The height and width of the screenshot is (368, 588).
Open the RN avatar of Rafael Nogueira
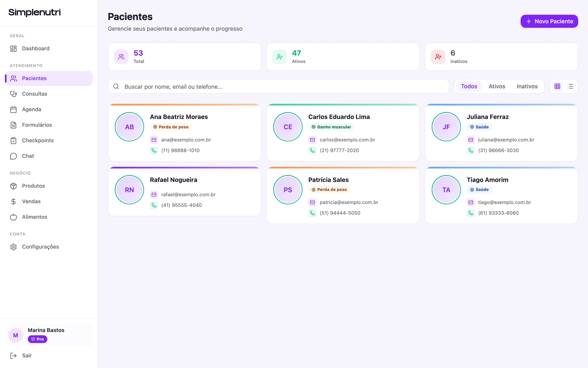(129, 190)
